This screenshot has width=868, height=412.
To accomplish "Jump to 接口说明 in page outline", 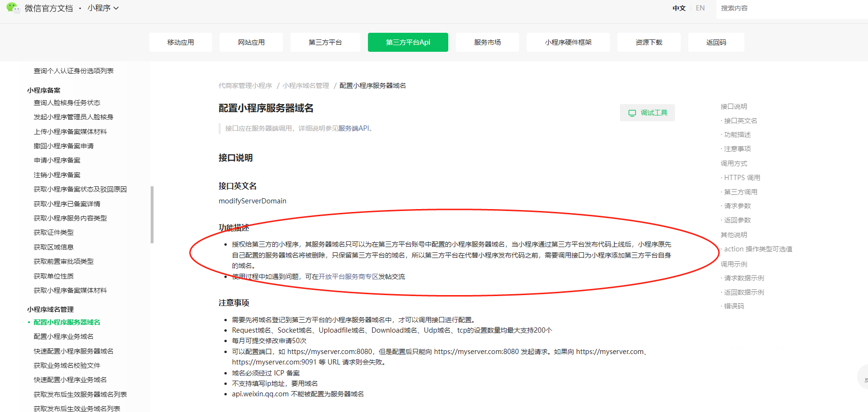I will [x=734, y=106].
